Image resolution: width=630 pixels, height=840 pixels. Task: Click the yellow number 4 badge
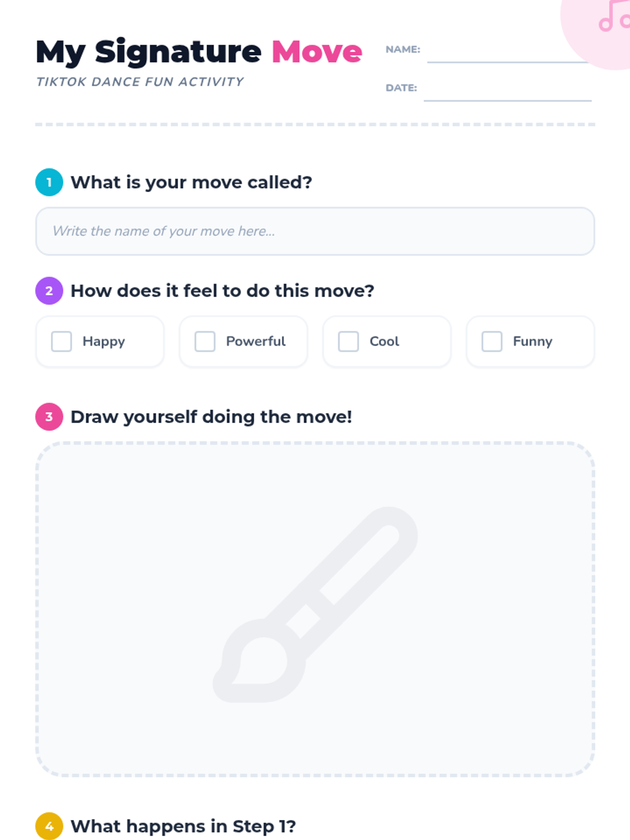click(49, 826)
